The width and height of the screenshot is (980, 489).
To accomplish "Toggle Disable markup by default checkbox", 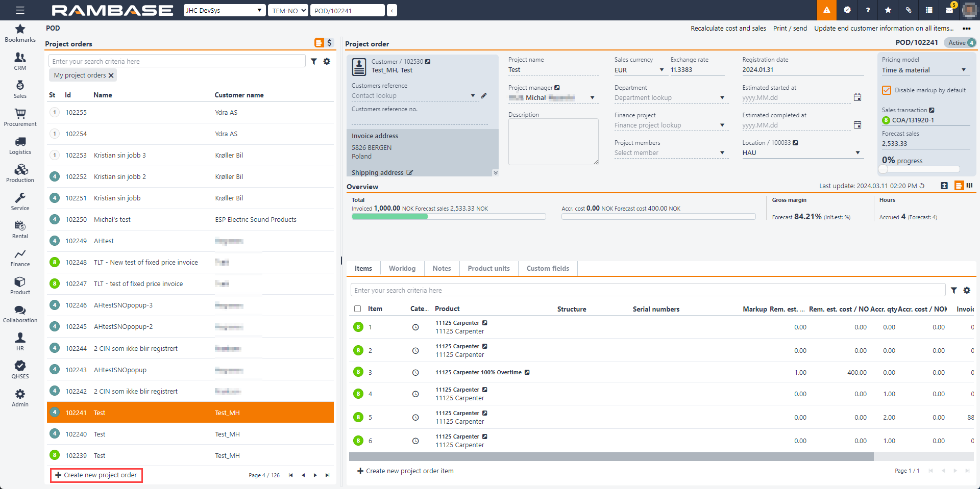I will [887, 90].
